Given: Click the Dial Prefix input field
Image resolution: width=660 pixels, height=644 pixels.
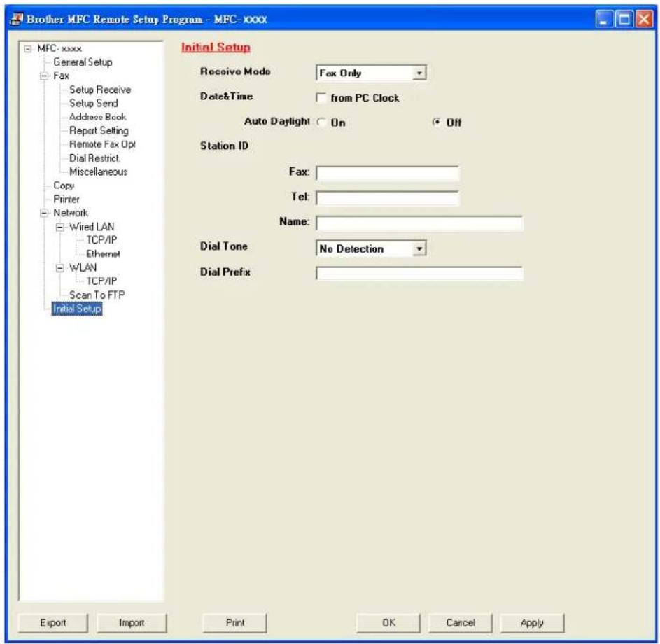Looking at the screenshot, I should 419,273.
